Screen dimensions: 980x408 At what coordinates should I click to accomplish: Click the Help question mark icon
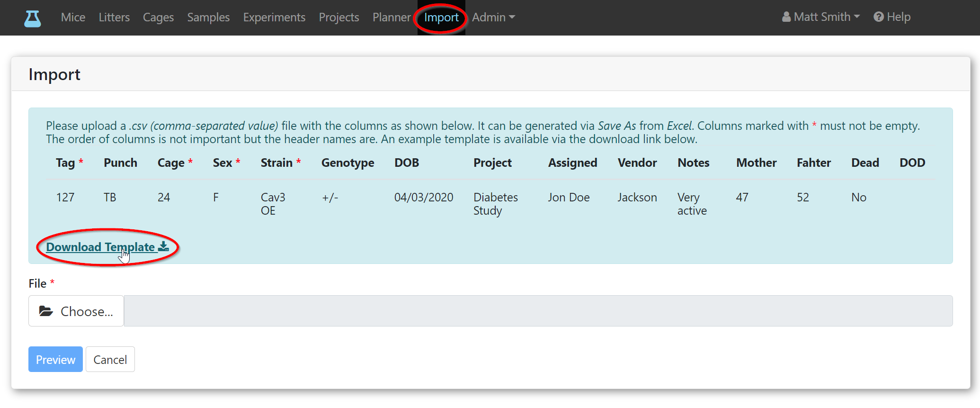pyautogui.click(x=879, y=17)
